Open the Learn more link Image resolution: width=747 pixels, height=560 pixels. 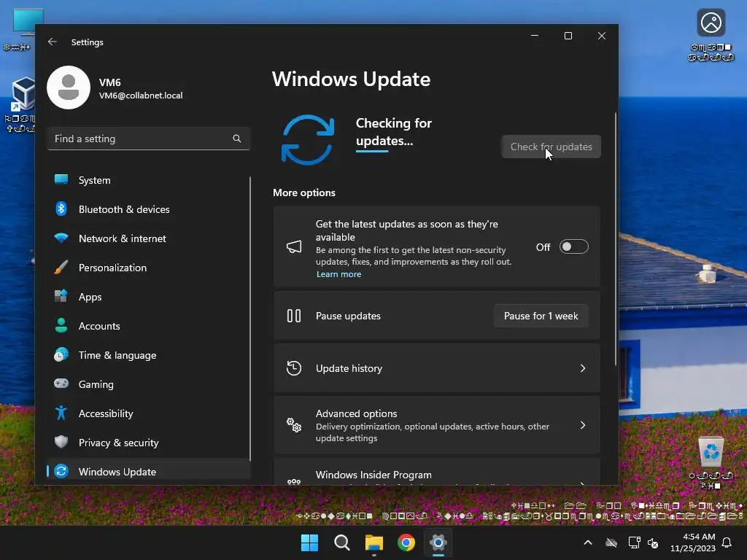pyautogui.click(x=338, y=274)
